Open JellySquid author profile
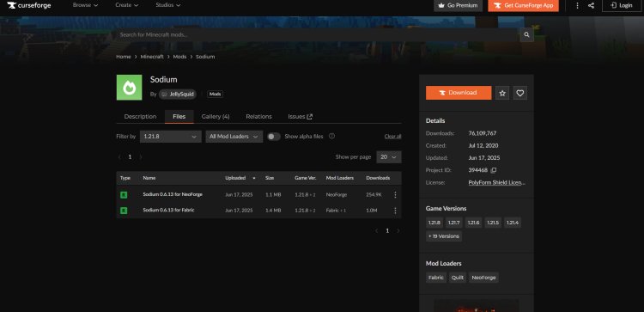Image resolution: width=644 pixels, height=312 pixels. (x=178, y=95)
